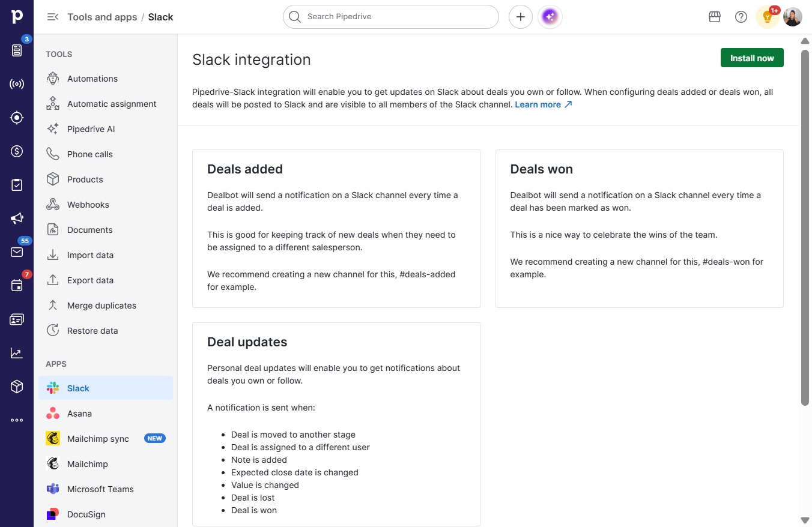Click the Deals added card title
812x527 pixels.
pyautogui.click(x=245, y=169)
